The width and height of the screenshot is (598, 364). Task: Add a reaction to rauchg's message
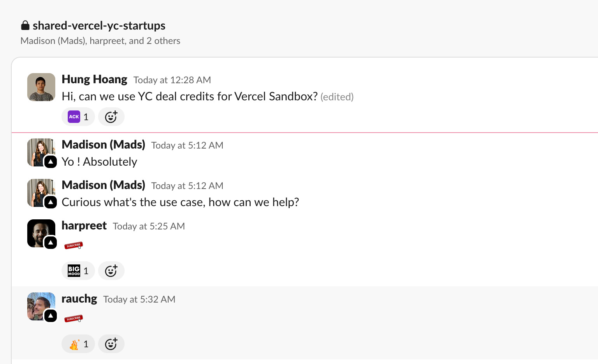[111, 344]
